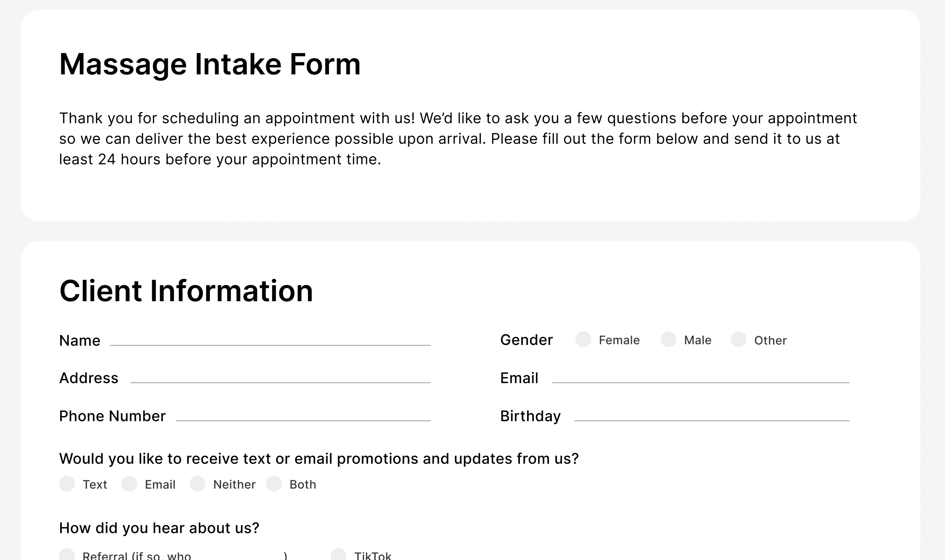Click the promotions and updates question text

point(319,459)
